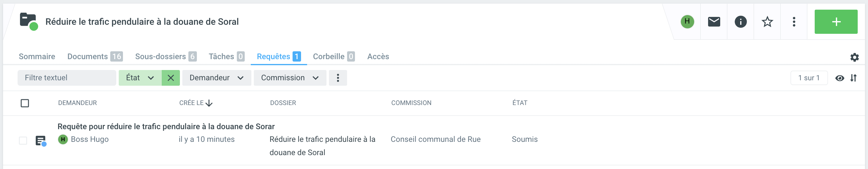
Task: Switch to the Documents tab
Action: coord(95,56)
